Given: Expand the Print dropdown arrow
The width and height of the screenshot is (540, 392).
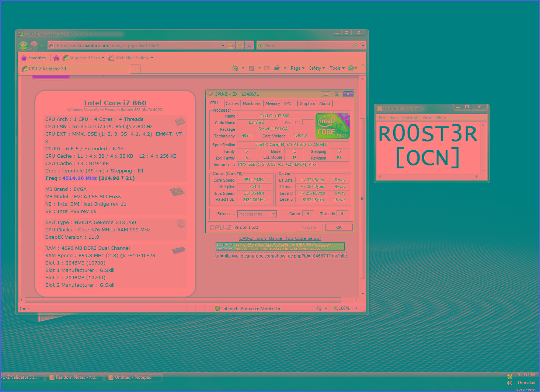Looking at the screenshot, I should [285, 68].
